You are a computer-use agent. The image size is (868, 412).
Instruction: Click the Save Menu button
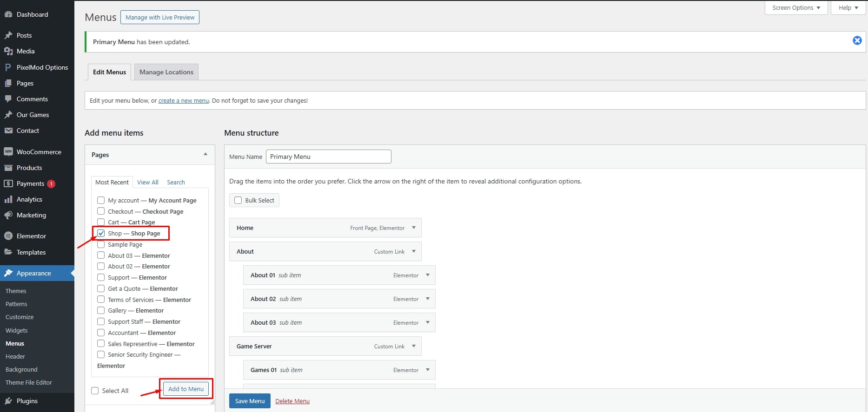(250, 401)
